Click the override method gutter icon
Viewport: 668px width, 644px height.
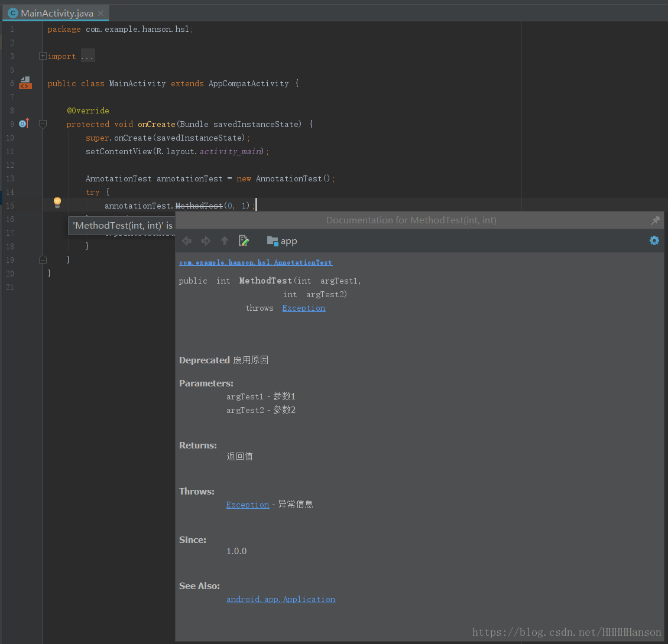pos(24,123)
